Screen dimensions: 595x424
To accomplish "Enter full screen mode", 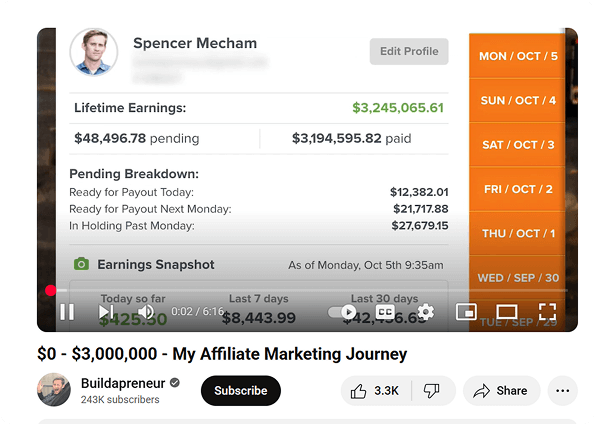I will [x=548, y=312].
